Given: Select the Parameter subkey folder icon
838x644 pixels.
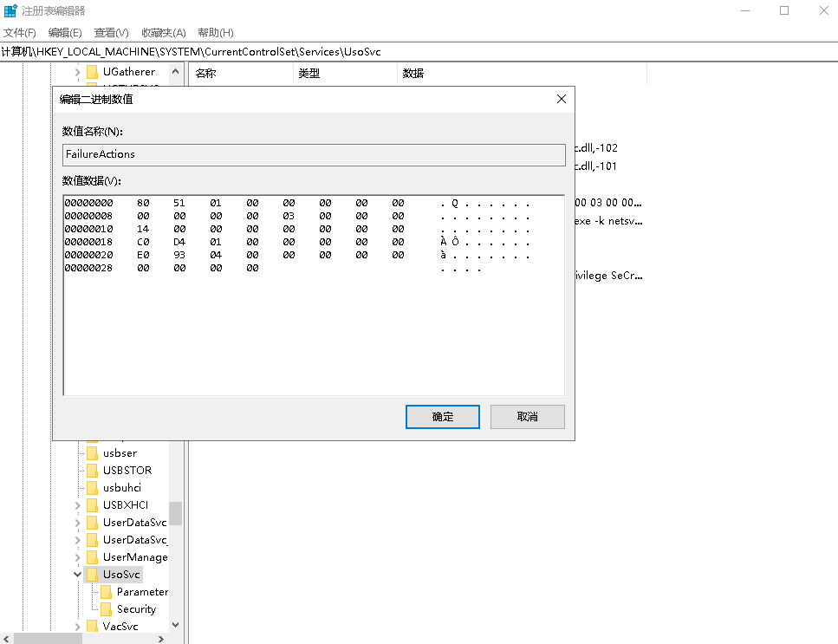Looking at the screenshot, I should tap(107, 592).
